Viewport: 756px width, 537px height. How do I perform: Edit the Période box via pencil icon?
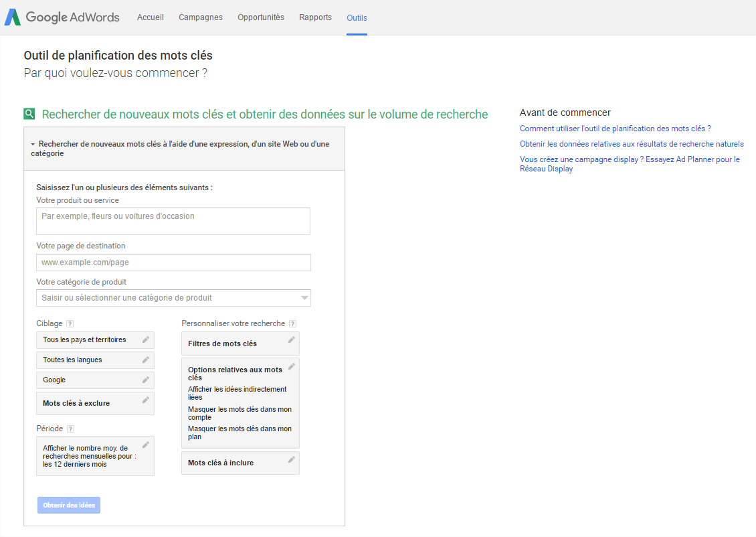(146, 445)
